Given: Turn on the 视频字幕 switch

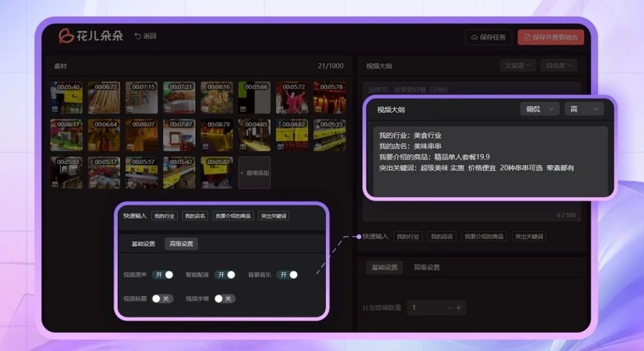Looking at the screenshot, I should (x=225, y=298).
